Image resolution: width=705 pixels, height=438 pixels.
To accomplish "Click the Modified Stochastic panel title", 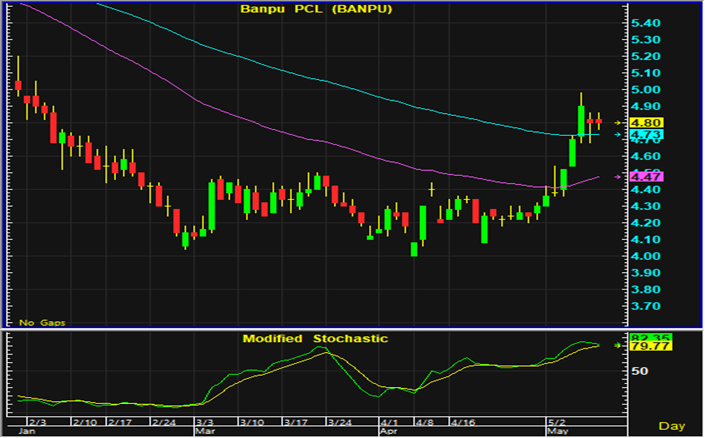I will coord(315,339).
